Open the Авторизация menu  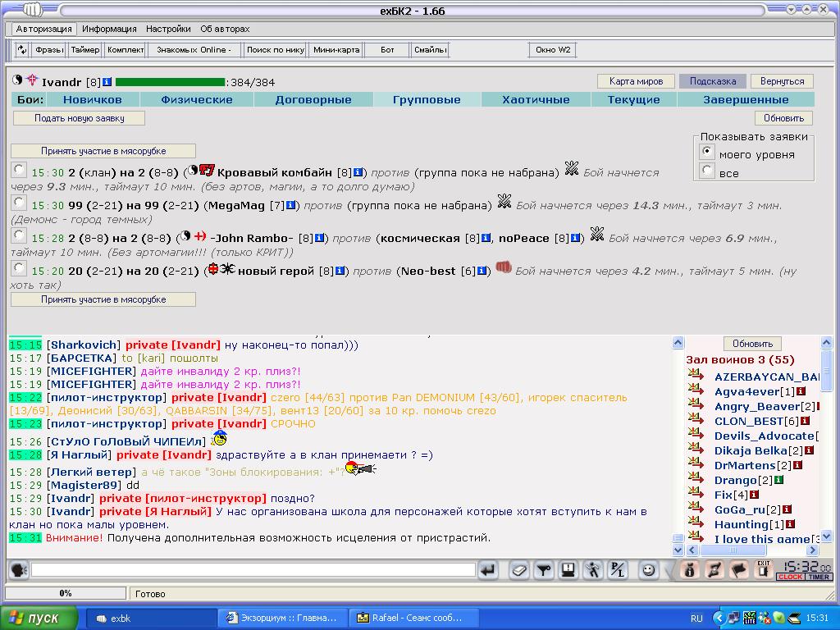click(x=44, y=29)
